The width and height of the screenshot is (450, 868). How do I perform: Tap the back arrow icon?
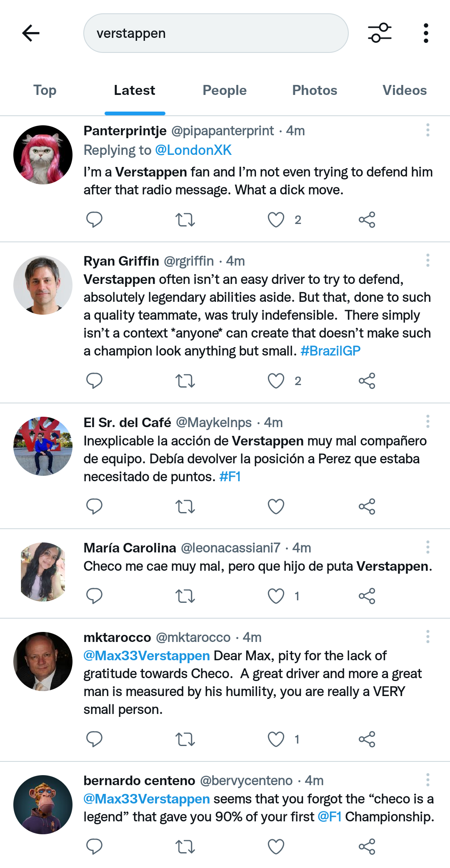pyautogui.click(x=31, y=33)
